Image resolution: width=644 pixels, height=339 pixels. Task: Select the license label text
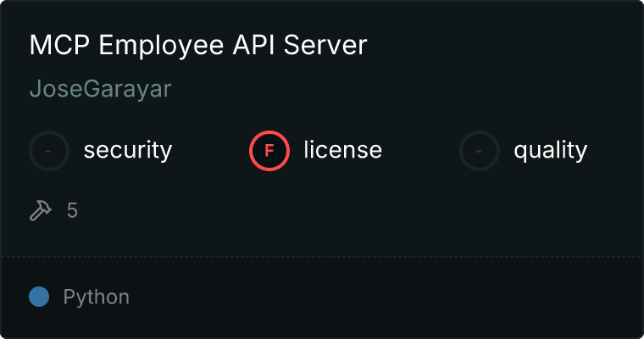point(342,151)
